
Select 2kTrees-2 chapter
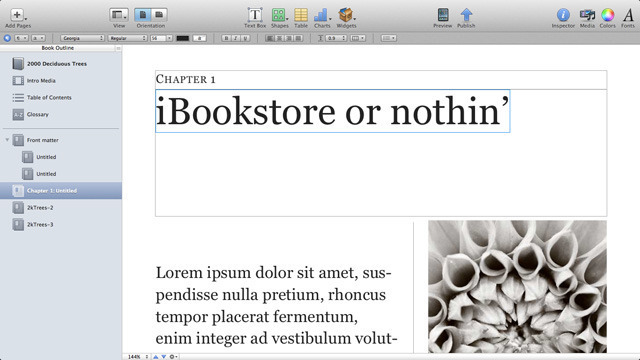(40, 208)
